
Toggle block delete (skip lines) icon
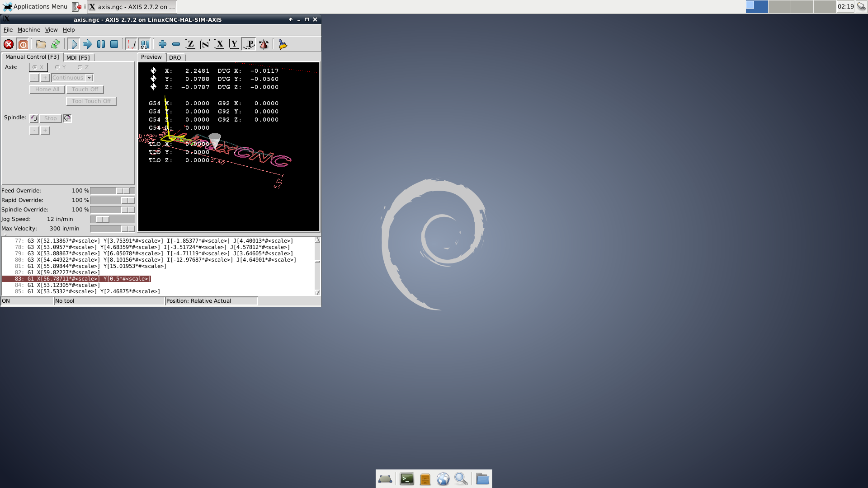pos(132,44)
